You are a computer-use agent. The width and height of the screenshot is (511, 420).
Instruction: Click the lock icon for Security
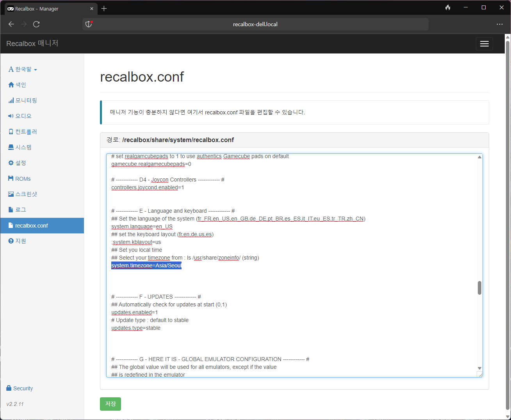click(9, 388)
